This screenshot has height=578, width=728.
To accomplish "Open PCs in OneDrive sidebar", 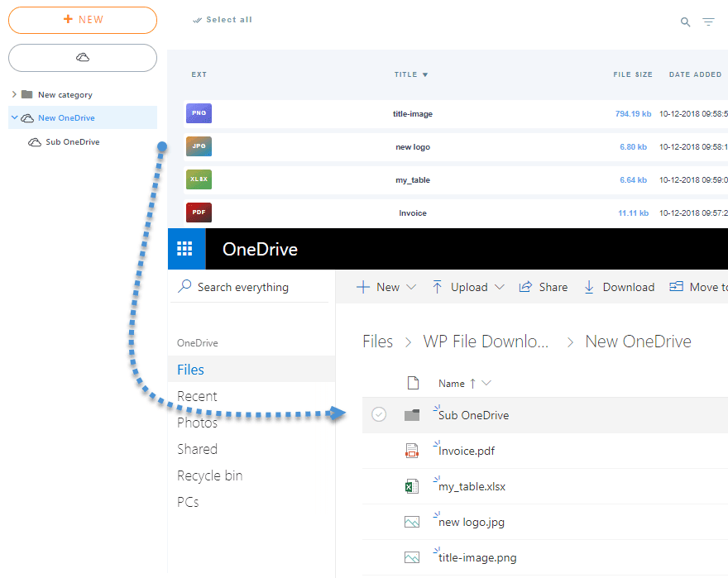I will click(188, 502).
